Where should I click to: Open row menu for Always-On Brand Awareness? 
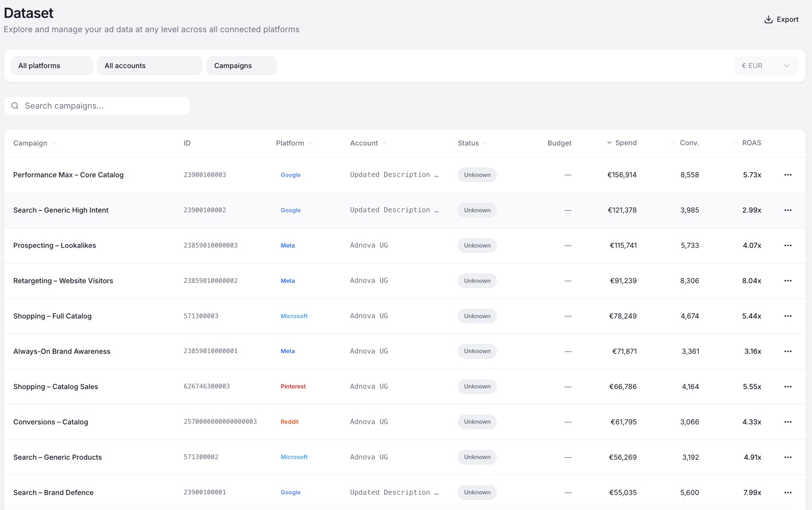coord(788,351)
